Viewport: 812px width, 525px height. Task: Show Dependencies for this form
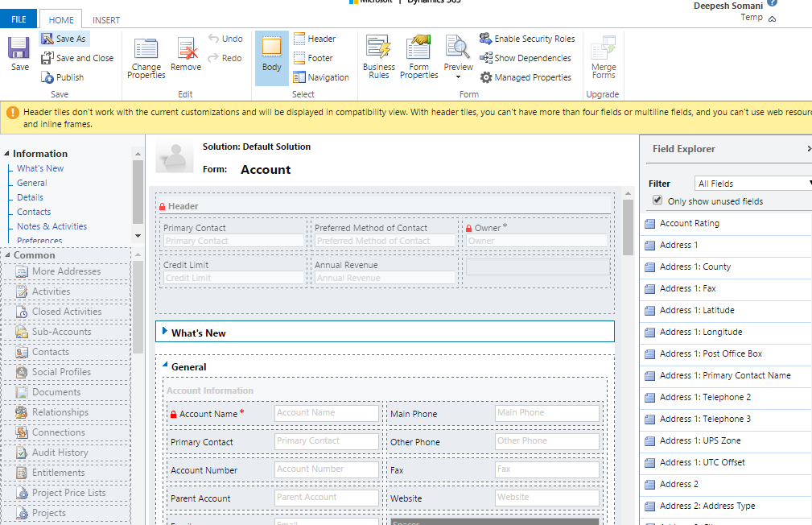tap(526, 58)
